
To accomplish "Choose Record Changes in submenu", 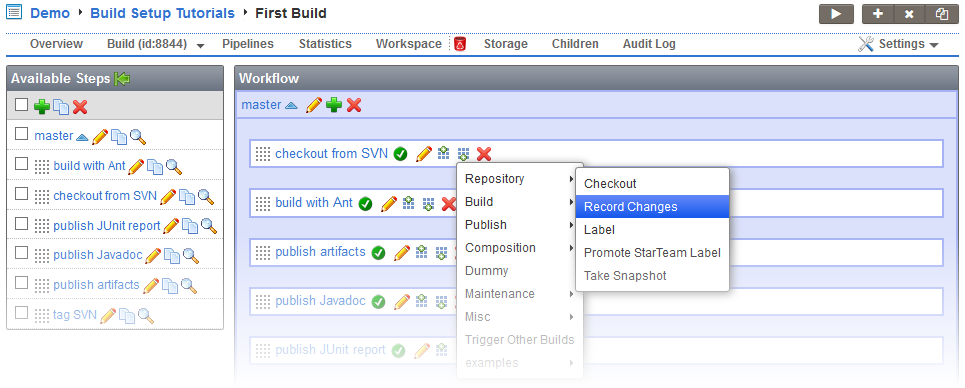I will point(652,207).
